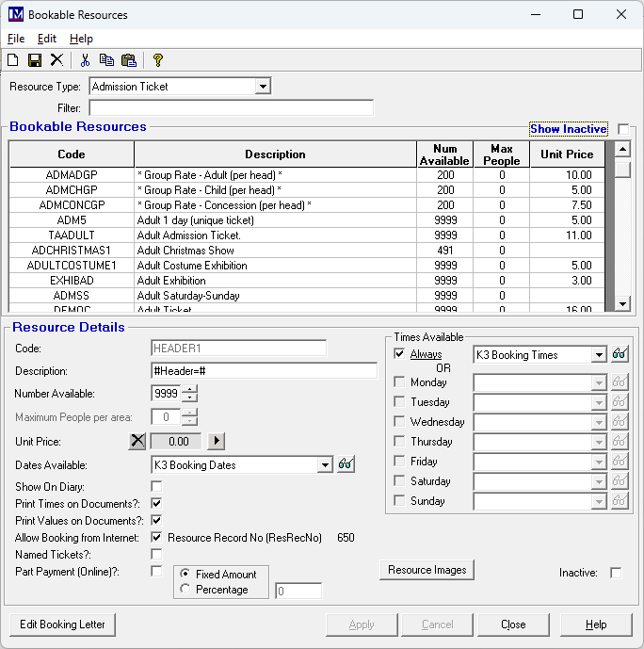Enable the Show On Diary checkbox
The image size is (644, 649).
point(156,486)
